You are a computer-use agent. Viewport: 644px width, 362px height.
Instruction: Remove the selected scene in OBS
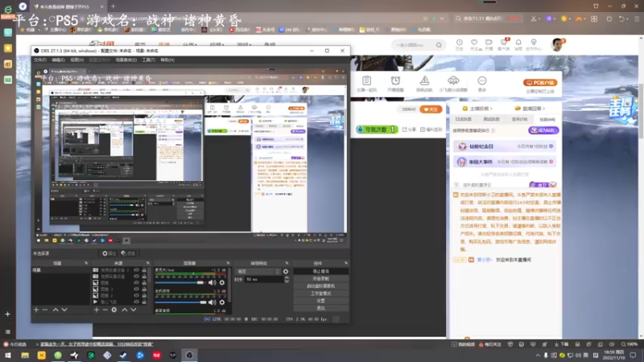[x=45, y=310]
